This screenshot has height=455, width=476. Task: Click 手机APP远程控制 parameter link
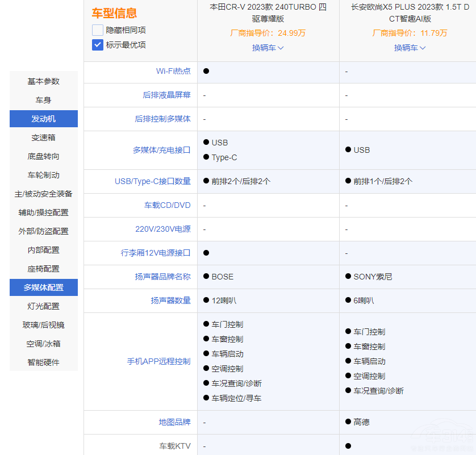[159, 361]
